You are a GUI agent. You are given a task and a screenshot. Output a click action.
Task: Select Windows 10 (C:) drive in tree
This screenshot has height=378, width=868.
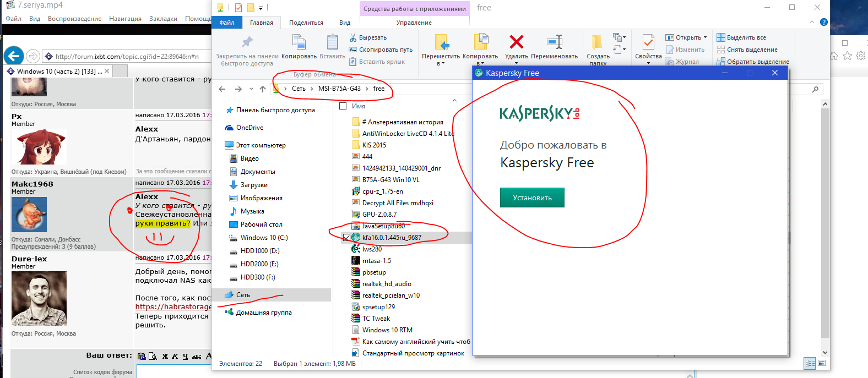pos(264,238)
